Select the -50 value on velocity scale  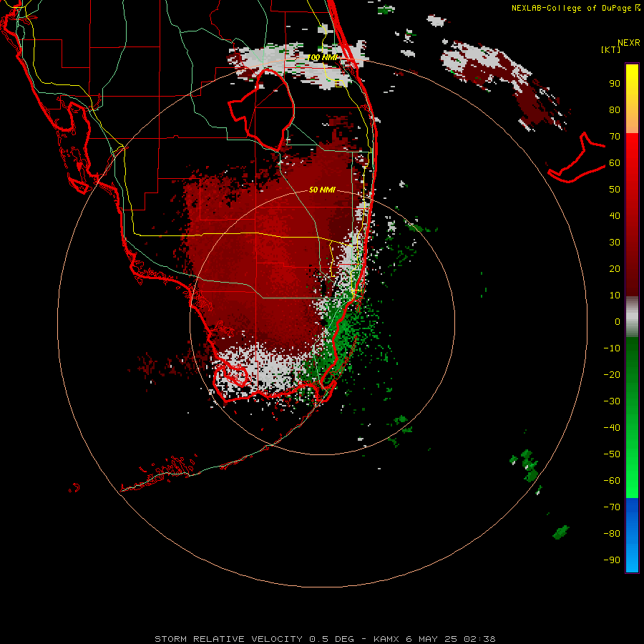coord(612,454)
